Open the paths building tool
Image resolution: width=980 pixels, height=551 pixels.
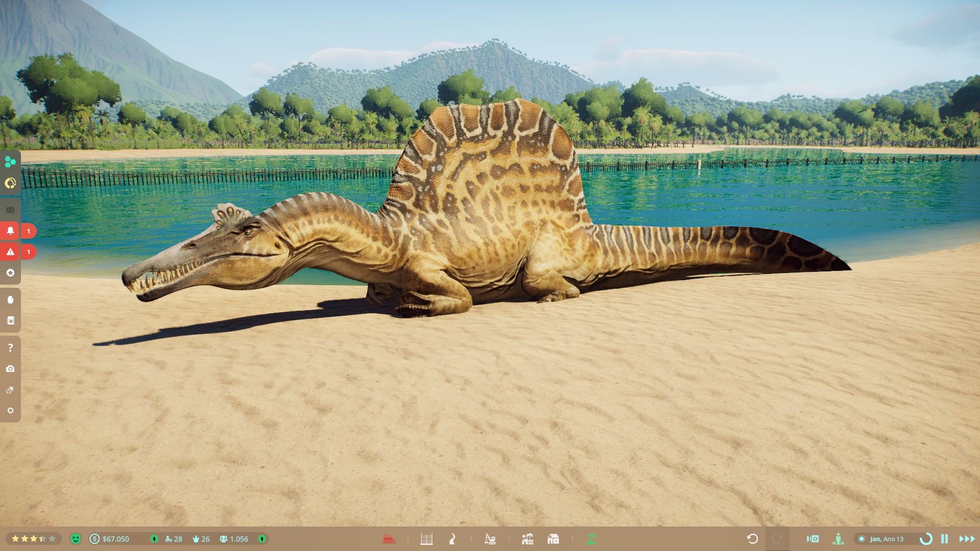click(x=452, y=539)
